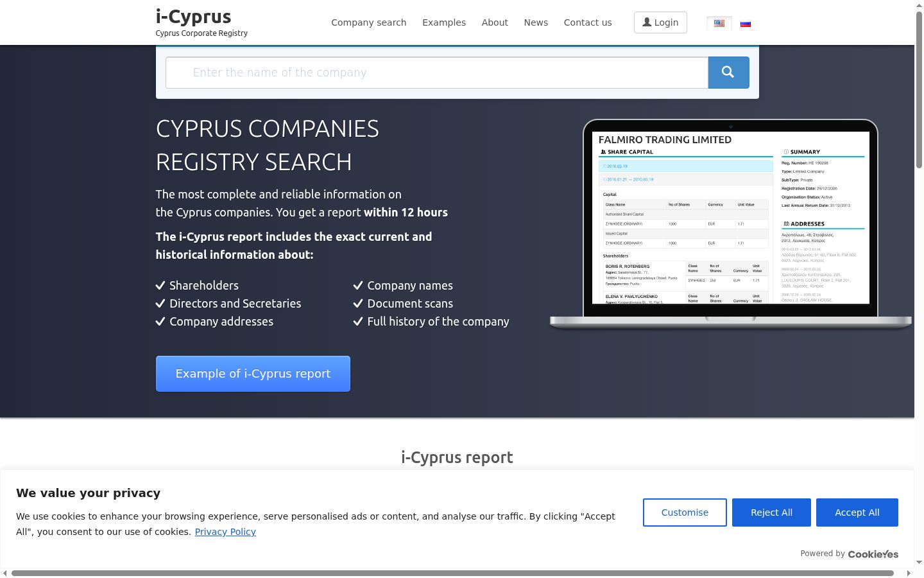
Task: Customise cookie preferences
Action: click(x=685, y=512)
